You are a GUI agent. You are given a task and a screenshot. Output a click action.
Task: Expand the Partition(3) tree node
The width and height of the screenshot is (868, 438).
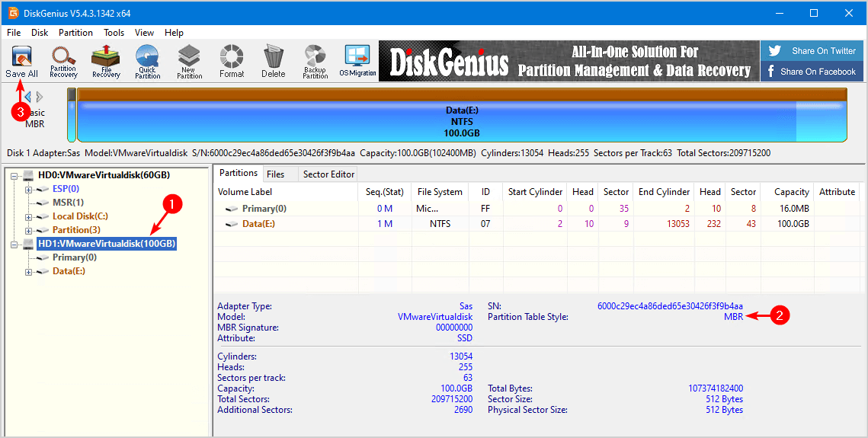[28, 231]
